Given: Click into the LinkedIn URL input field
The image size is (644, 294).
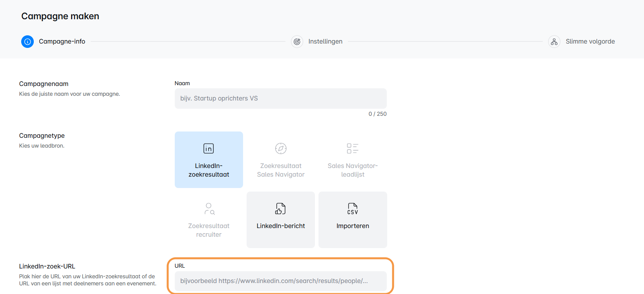Looking at the screenshot, I should pos(280,281).
